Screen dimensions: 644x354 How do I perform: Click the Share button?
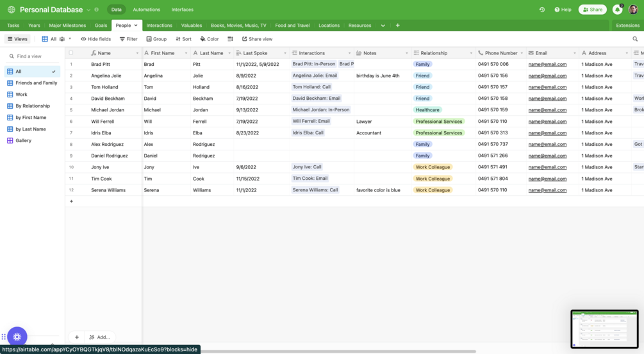click(x=593, y=10)
